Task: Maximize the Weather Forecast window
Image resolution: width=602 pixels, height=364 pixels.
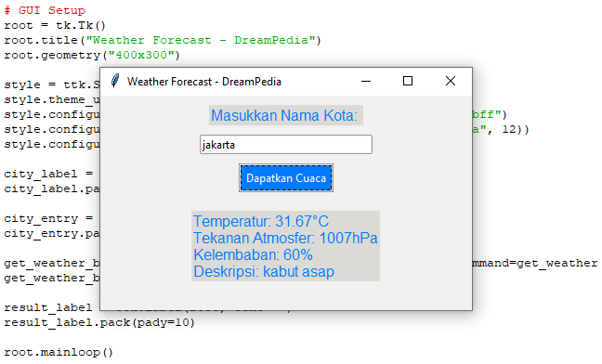Action: click(x=408, y=82)
